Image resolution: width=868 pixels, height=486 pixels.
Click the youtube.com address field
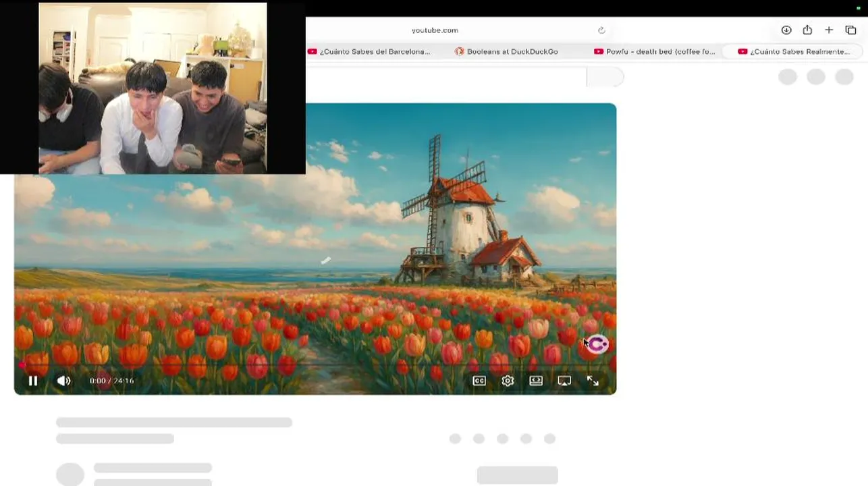435,30
